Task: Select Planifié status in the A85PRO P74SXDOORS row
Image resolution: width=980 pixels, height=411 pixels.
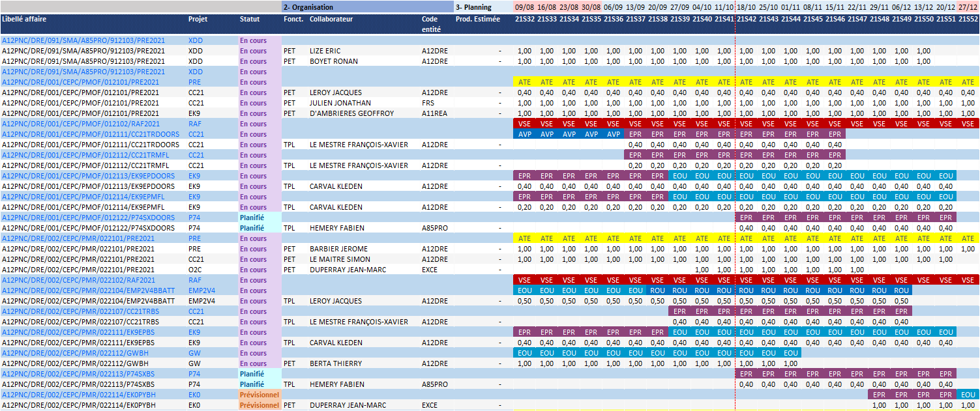Action: 252,228
